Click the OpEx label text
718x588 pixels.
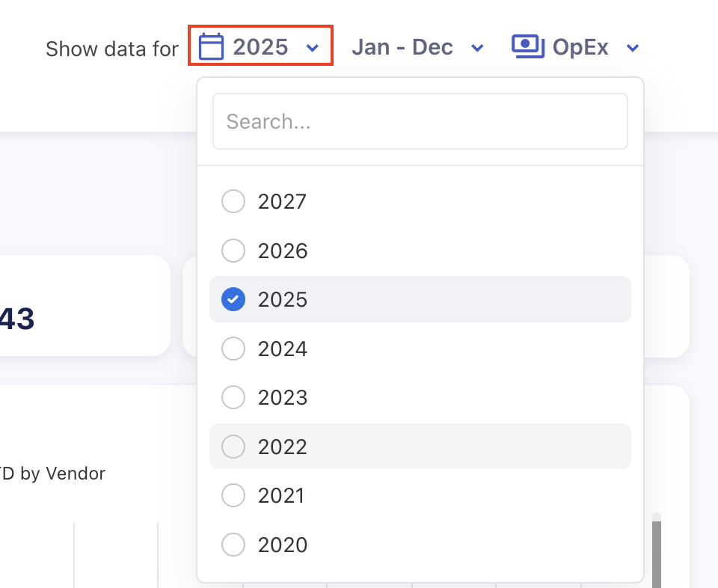click(580, 47)
